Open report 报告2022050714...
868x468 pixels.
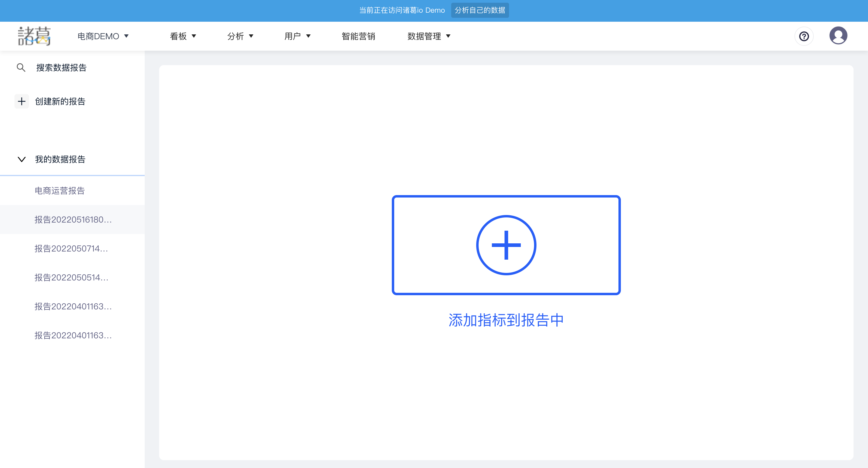click(71, 248)
